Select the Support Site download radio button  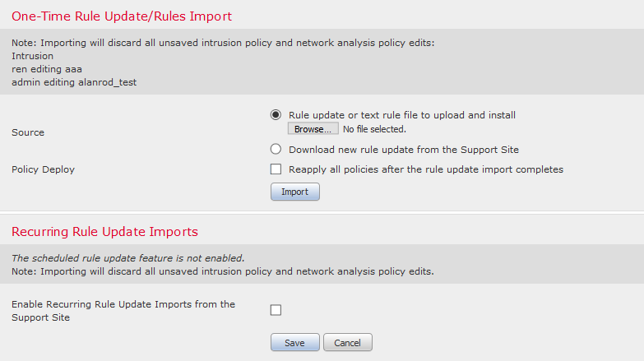(x=276, y=150)
